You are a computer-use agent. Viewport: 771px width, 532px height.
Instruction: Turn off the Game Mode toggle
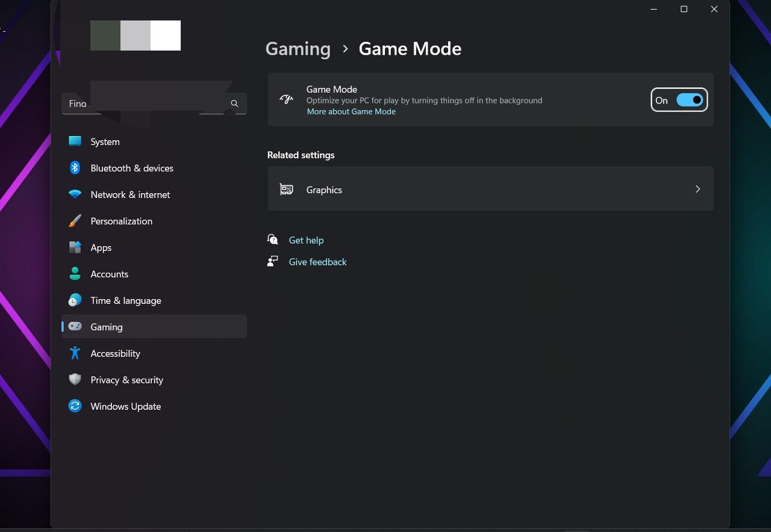[x=690, y=100]
